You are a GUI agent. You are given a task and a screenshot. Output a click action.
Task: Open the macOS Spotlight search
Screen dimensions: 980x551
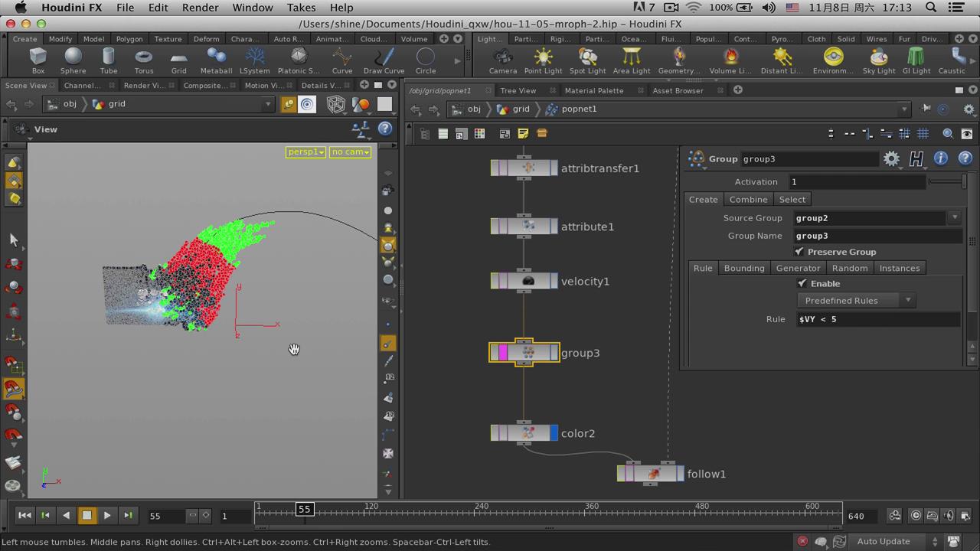click(932, 7)
